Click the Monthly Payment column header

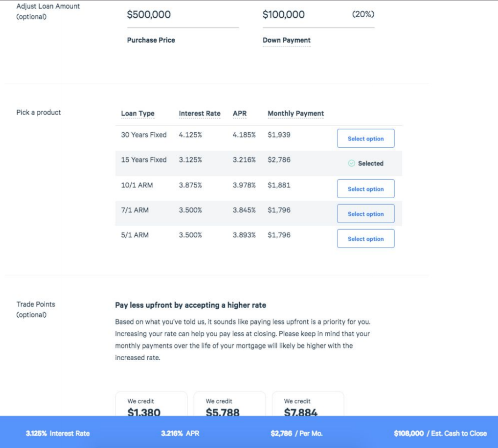click(295, 114)
